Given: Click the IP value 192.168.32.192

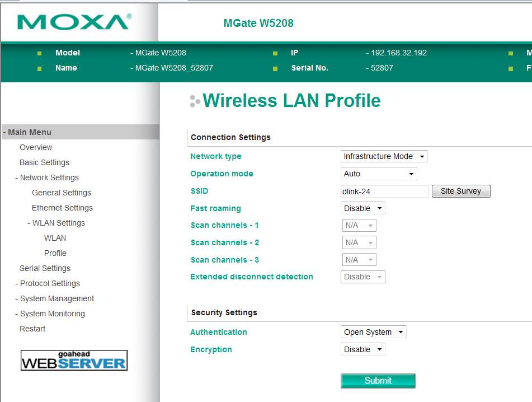Looking at the screenshot, I should click(399, 53).
